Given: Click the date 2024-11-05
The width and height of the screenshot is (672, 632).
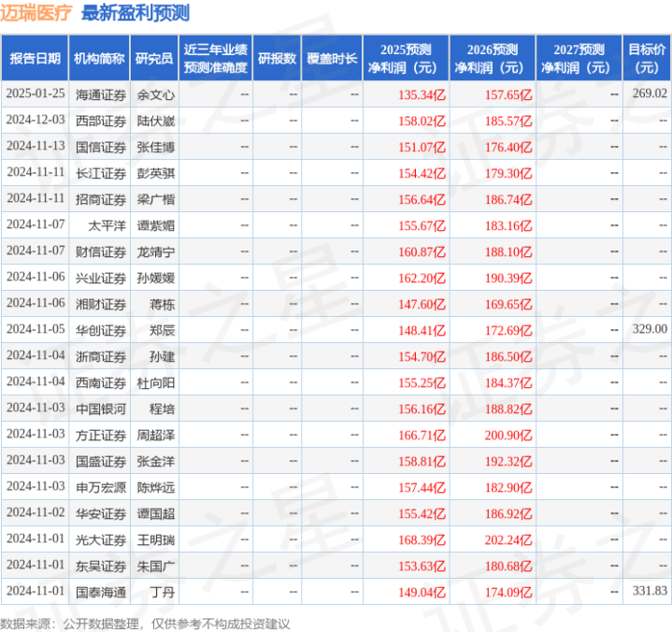Looking at the screenshot, I should pos(36,329).
